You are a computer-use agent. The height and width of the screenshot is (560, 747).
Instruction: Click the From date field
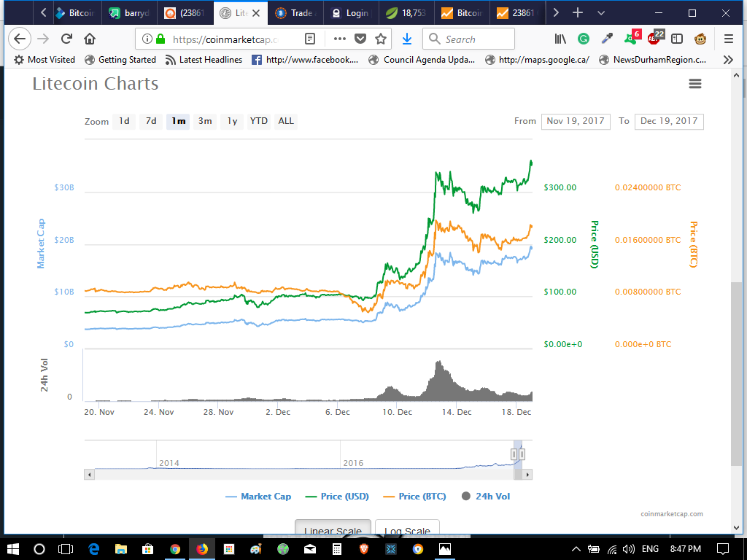pyautogui.click(x=576, y=122)
